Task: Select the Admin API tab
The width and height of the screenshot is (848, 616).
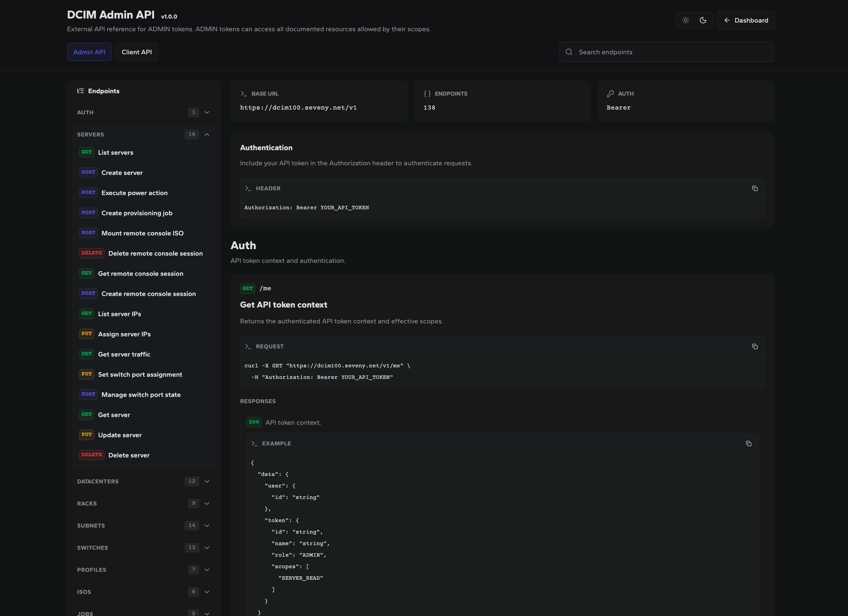Action: pos(89,52)
